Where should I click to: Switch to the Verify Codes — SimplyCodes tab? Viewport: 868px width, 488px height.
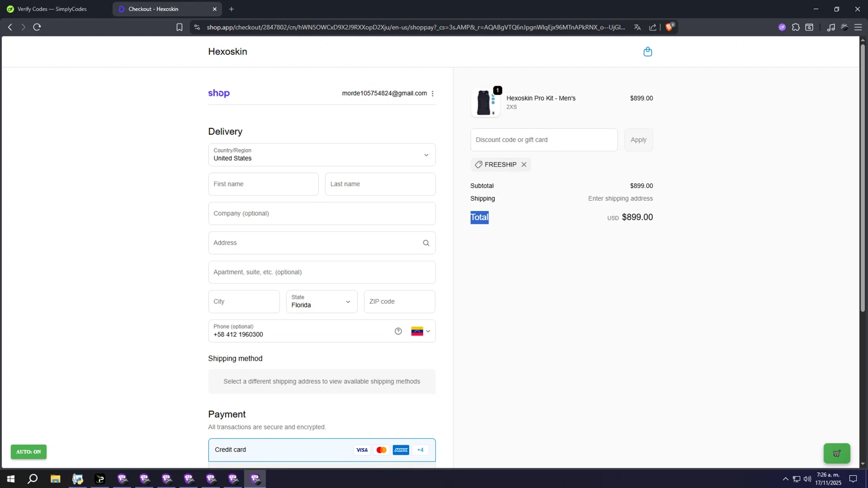57,9
